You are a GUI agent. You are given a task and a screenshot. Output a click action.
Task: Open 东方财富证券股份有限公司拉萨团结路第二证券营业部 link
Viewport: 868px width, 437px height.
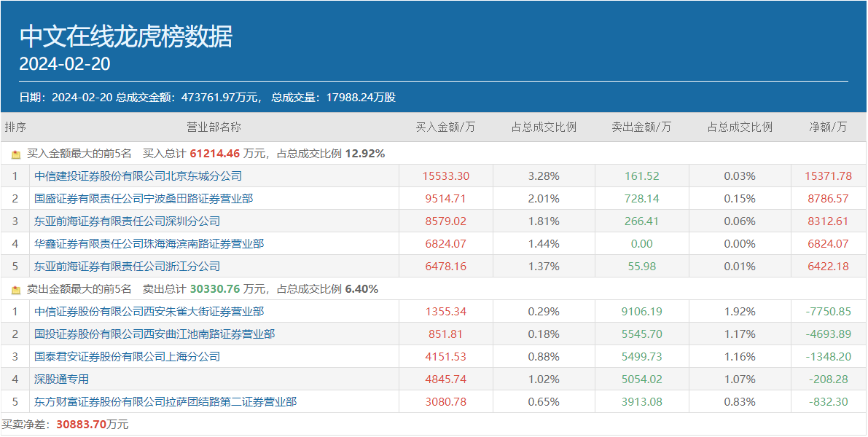tap(165, 402)
